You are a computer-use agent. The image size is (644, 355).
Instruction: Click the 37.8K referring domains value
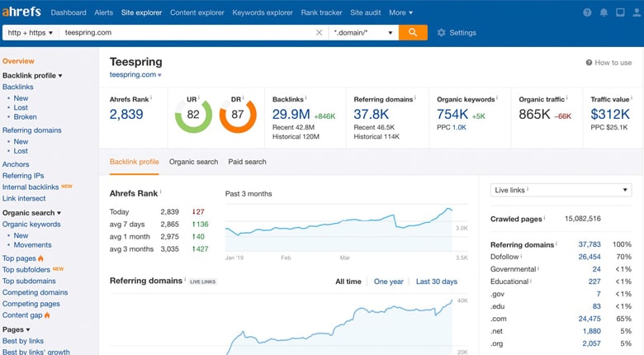point(372,114)
